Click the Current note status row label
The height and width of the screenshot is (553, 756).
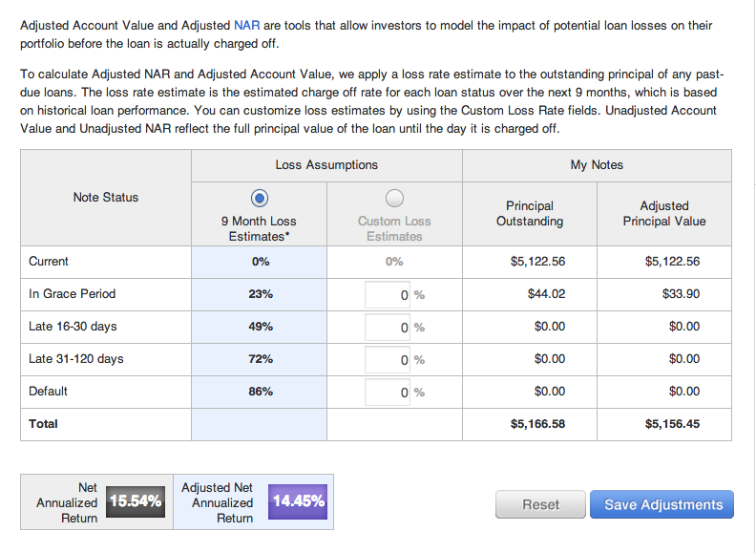point(49,262)
